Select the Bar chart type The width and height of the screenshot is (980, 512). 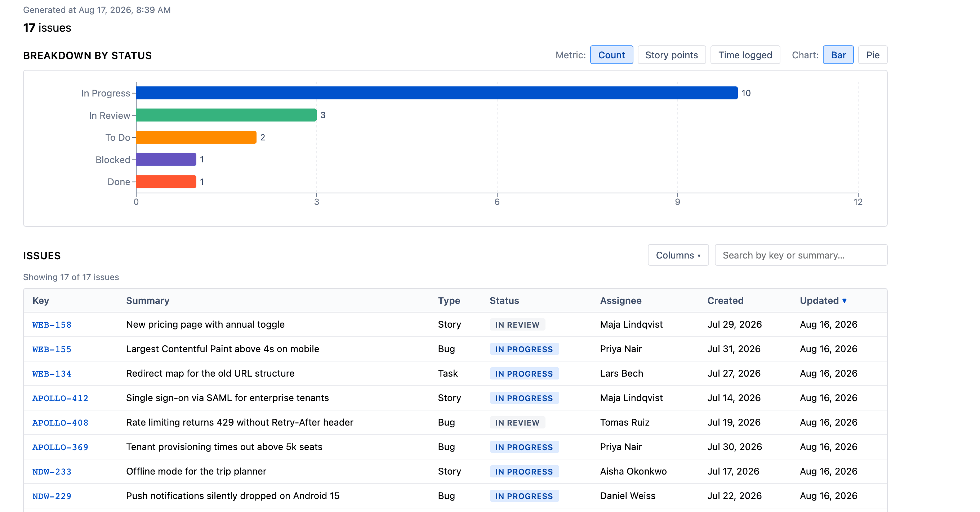coord(838,55)
